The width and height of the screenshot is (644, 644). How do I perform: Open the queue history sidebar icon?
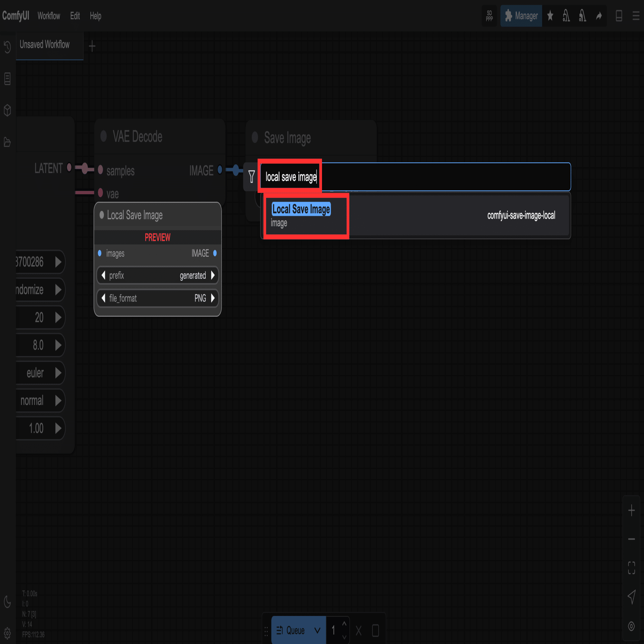coord(7,47)
